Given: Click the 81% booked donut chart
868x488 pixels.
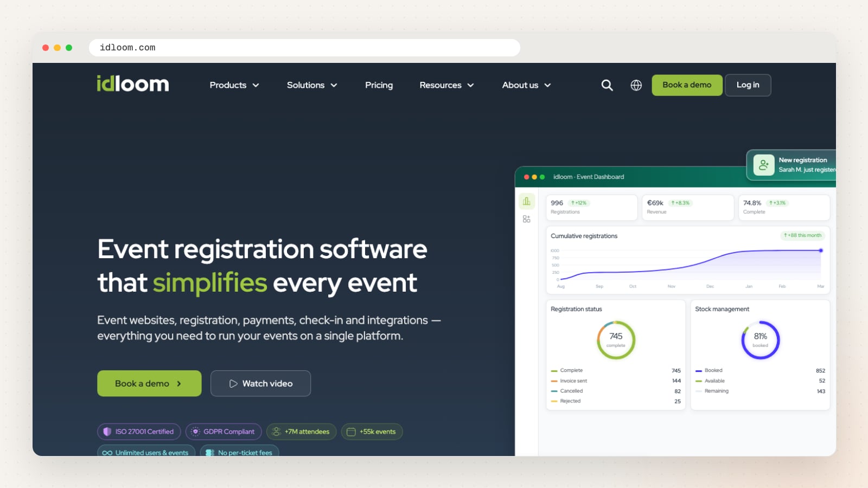Looking at the screenshot, I should (x=760, y=340).
